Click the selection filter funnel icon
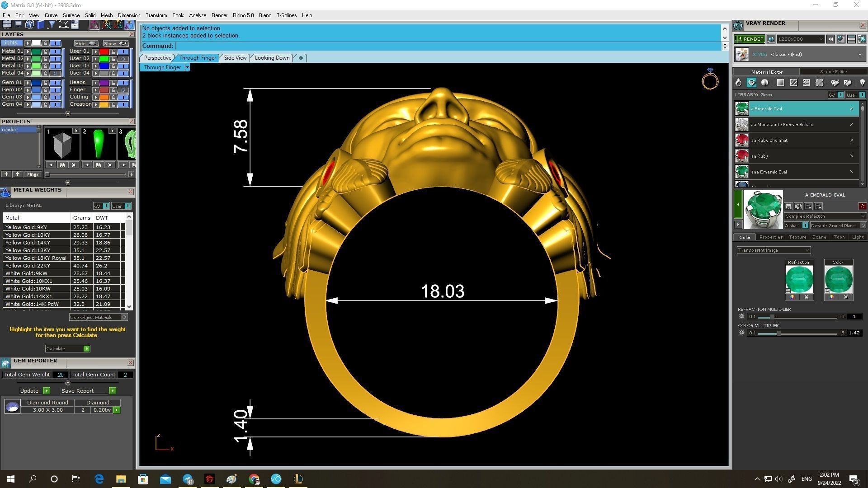The height and width of the screenshot is (488, 868). (52, 24)
